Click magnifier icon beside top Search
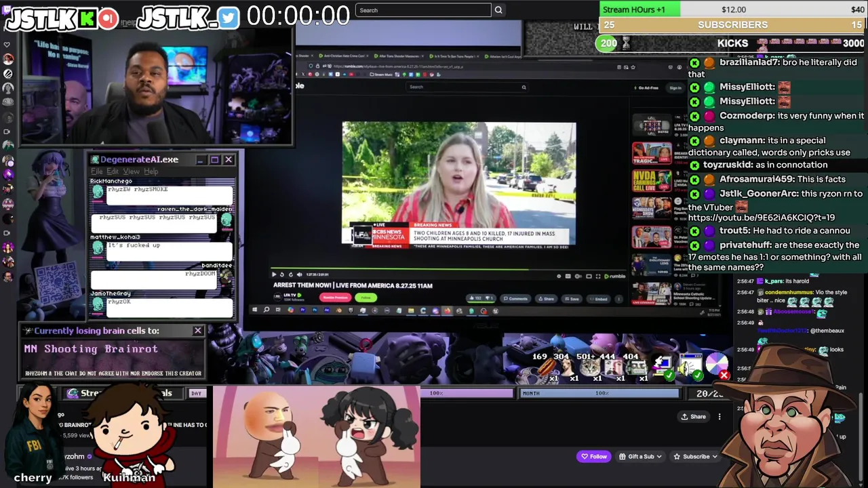 click(498, 10)
